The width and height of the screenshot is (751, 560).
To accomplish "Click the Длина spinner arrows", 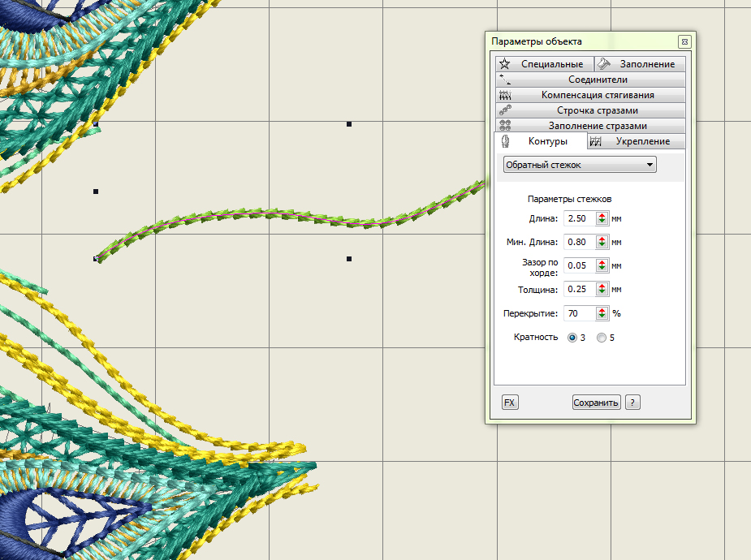I will [x=602, y=218].
